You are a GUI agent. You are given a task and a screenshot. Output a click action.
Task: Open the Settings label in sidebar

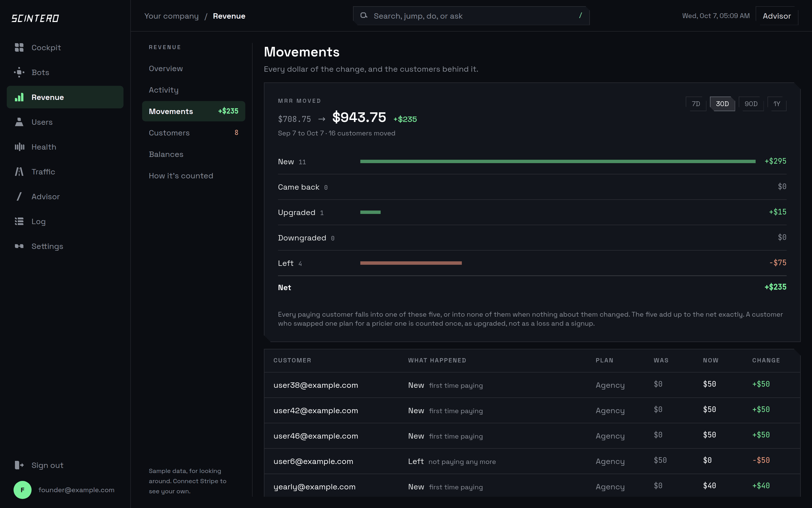tap(47, 246)
